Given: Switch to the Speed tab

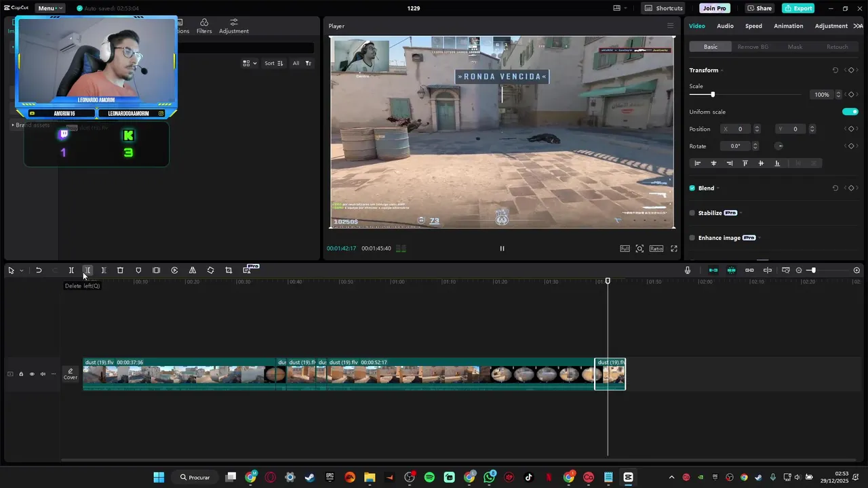Looking at the screenshot, I should [x=753, y=26].
